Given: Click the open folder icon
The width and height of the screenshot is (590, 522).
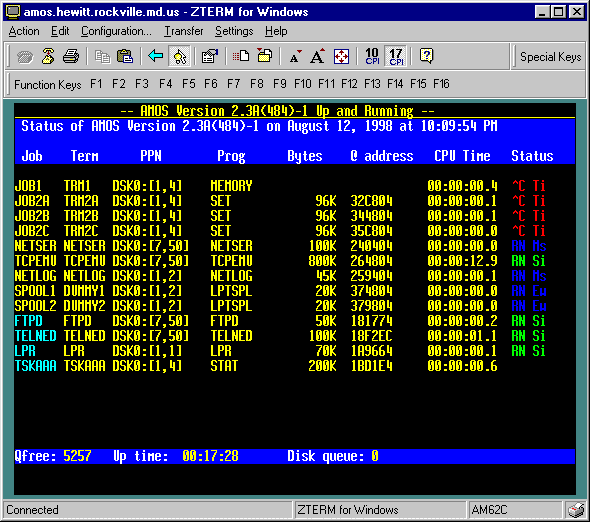Looking at the screenshot, I should click(265, 56).
